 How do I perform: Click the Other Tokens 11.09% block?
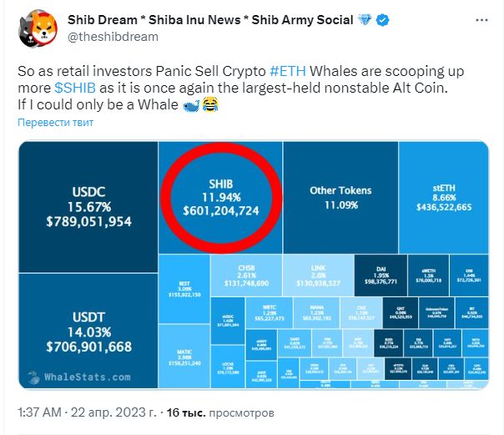click(340, 197)
